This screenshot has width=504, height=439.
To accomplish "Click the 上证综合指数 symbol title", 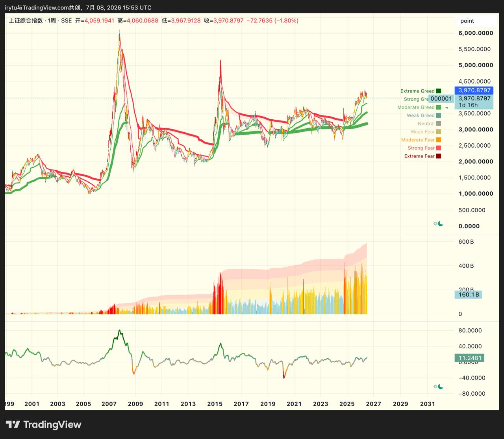I will [x=26, y=20].
